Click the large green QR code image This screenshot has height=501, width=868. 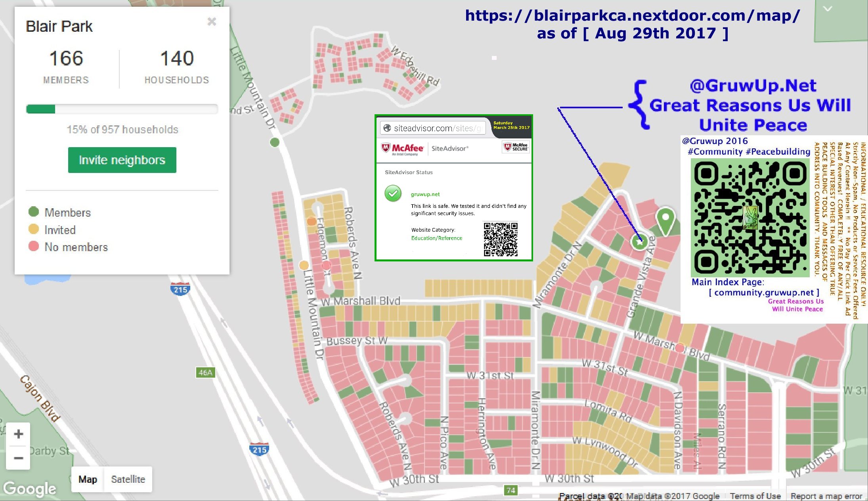coord(750,217)
